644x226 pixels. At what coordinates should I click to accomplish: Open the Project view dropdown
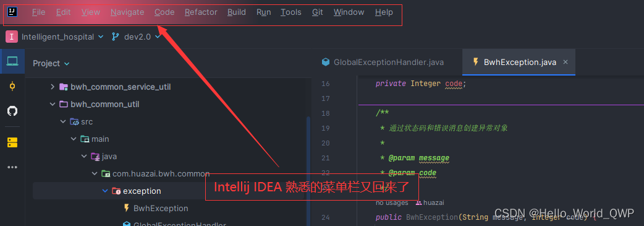51,63
